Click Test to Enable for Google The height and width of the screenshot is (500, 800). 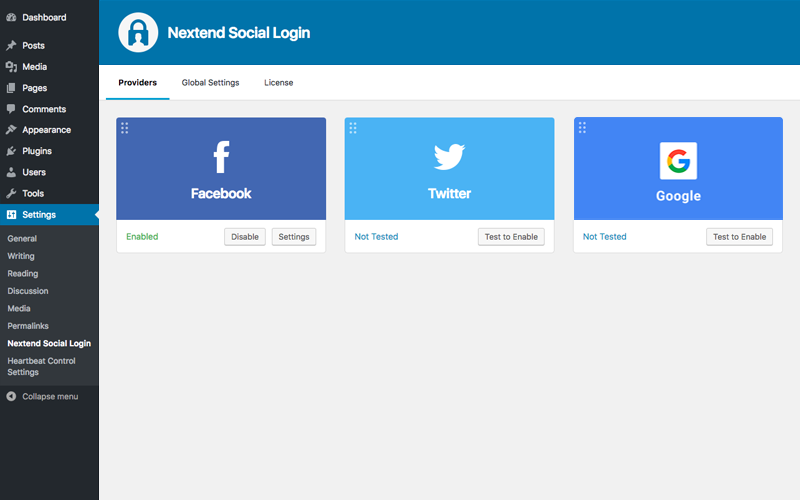(739, 237)
